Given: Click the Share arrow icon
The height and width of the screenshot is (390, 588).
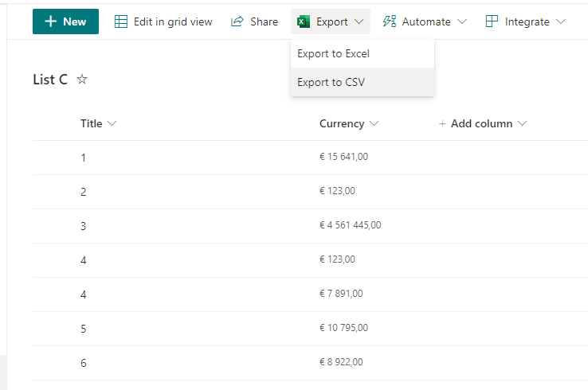Looking at the screenshot, I should coord(237,21).
